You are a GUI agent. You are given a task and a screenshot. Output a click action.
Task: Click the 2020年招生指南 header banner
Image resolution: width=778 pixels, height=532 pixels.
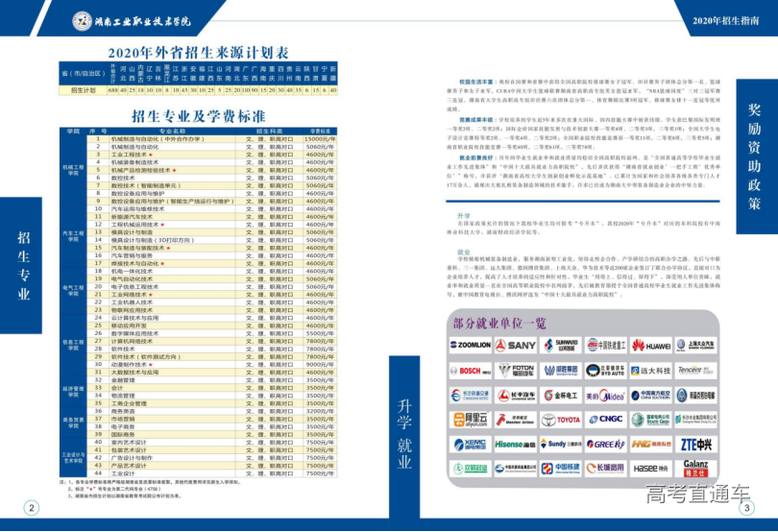click(722, 19)
